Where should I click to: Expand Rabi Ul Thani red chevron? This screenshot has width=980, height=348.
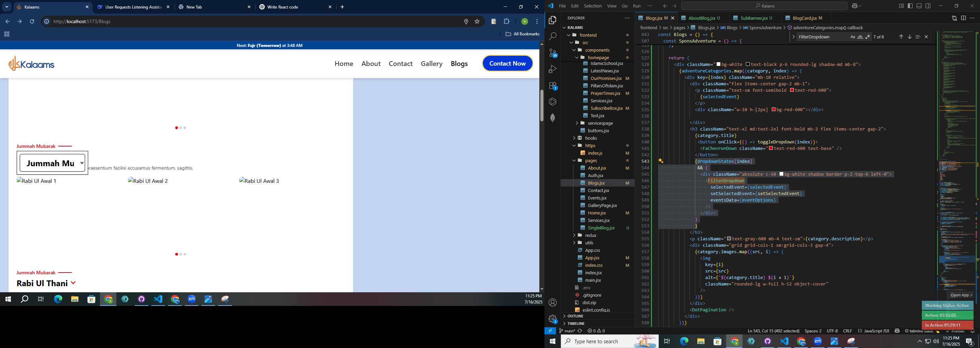click(73, 283)
